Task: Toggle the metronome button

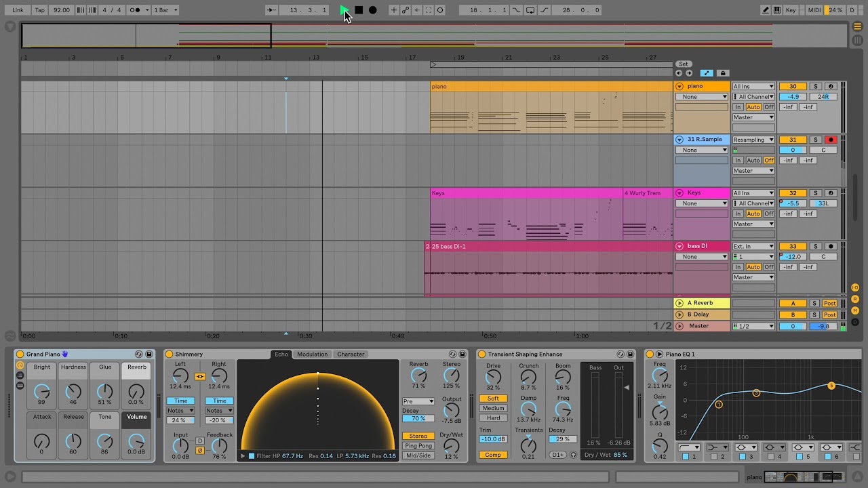Action: pos(139,10)
